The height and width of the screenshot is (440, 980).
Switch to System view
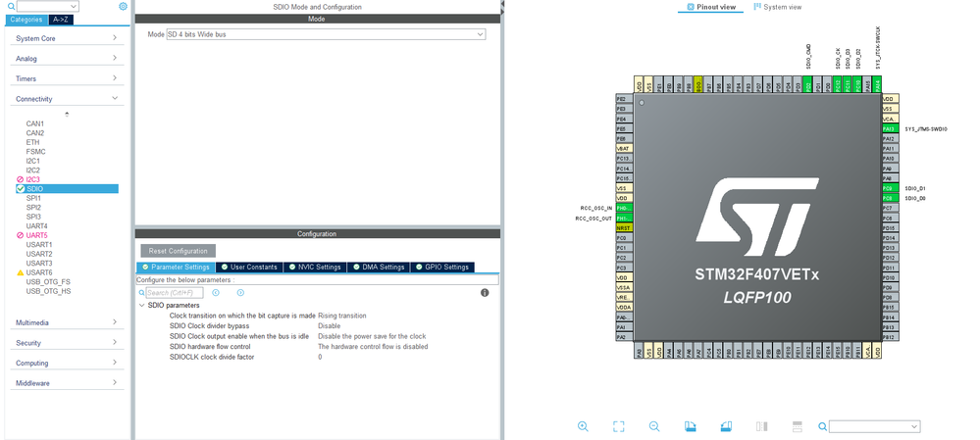click(778, 7)
